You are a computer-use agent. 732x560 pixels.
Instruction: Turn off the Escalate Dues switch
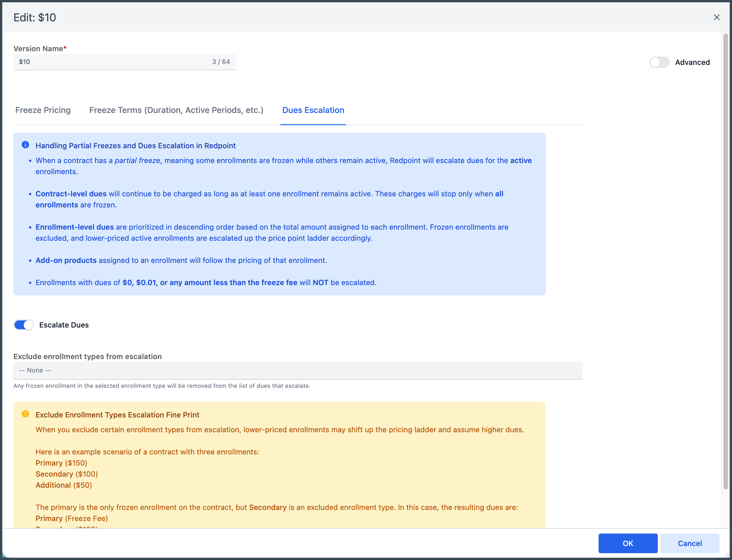tap(24, 325)
